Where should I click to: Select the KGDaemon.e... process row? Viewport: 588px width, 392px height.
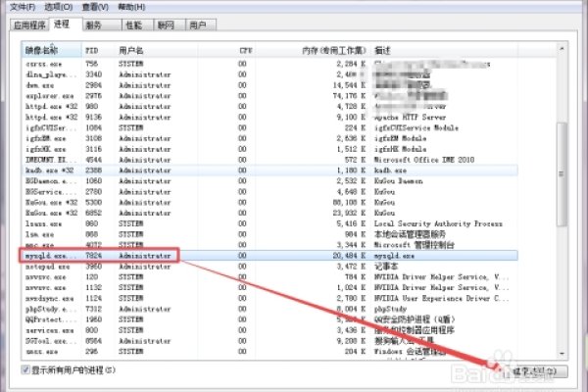tap(270, 180)
